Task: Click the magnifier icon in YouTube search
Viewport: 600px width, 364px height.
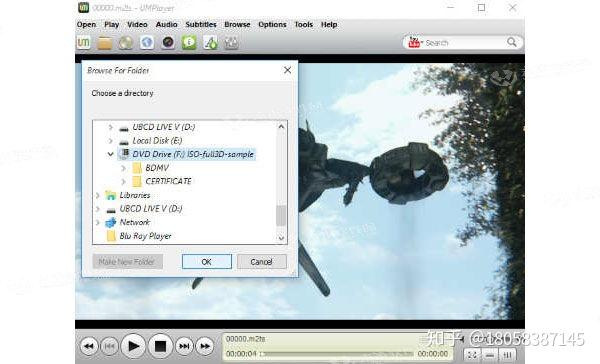Action: pos(512,42)
